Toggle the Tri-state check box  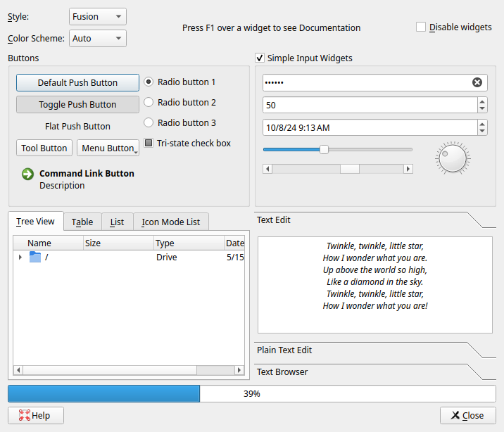tap(149, 144)
